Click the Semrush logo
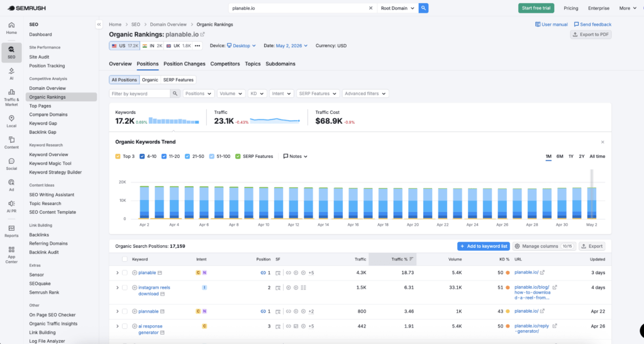Viewport: 644px width, 344px height. tap(26, 8)
